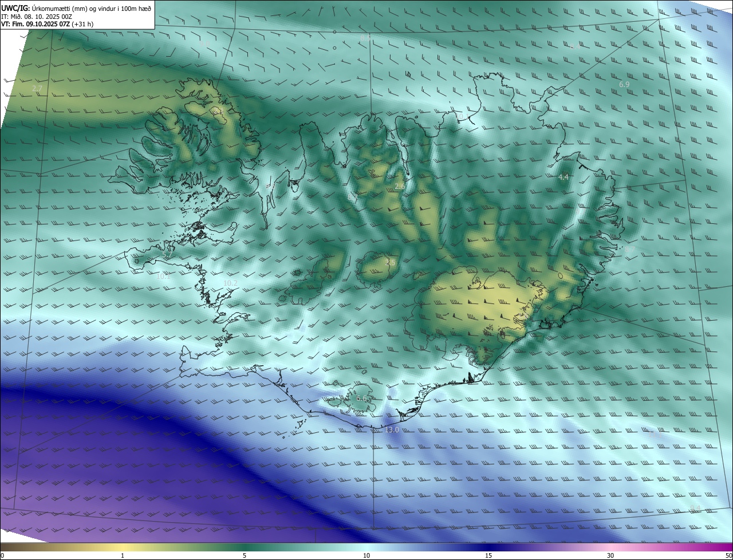Click the "UWC/IG:" source label
The height and width of the screenshot is (560, 733).
click(x=15, y=8)
